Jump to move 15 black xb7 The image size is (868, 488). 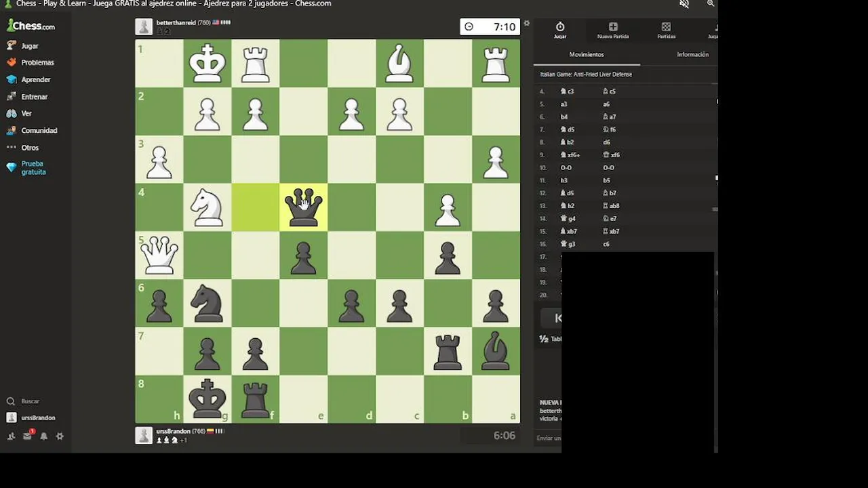point(611,231)
